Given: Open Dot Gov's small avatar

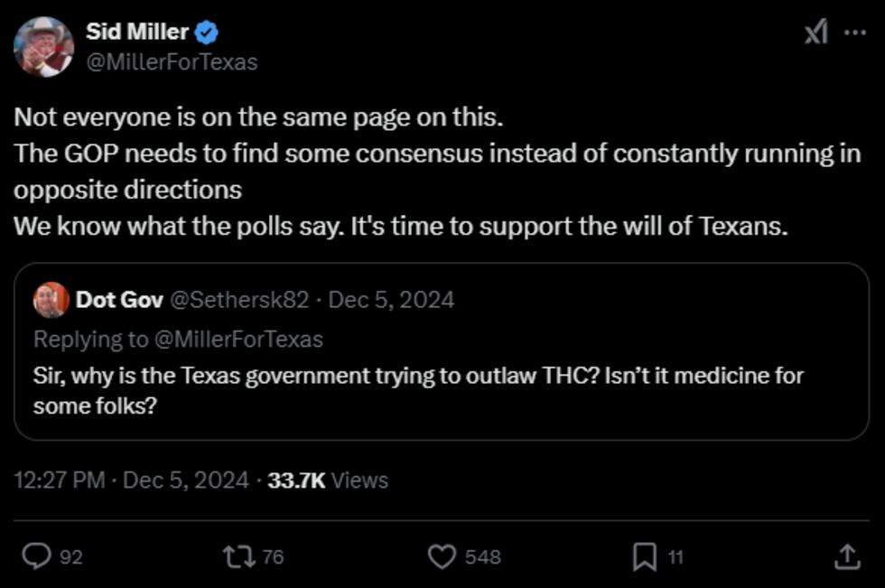Looking at the screenshot, I should pyautogui.click(x=51, y=300).
